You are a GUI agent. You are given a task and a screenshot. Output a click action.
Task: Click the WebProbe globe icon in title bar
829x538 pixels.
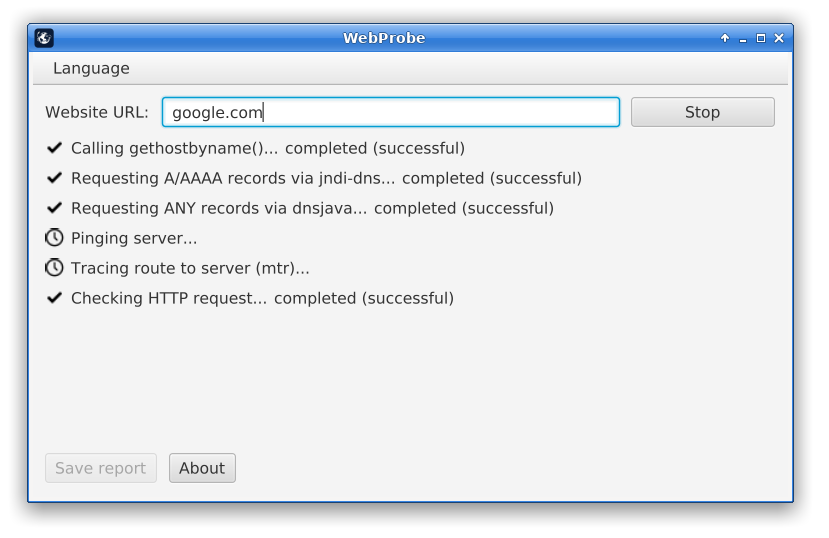44,38
